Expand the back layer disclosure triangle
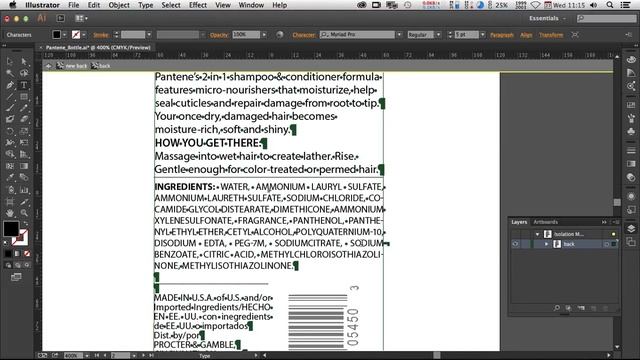Viewport: 640px width, 360px height. click(x=547, y=244)
